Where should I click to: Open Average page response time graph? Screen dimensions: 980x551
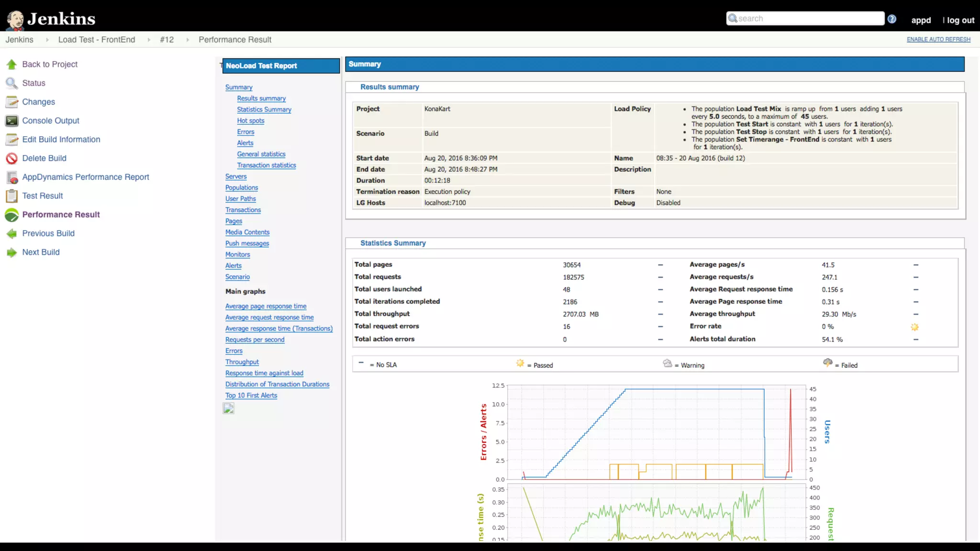point(266,306)
